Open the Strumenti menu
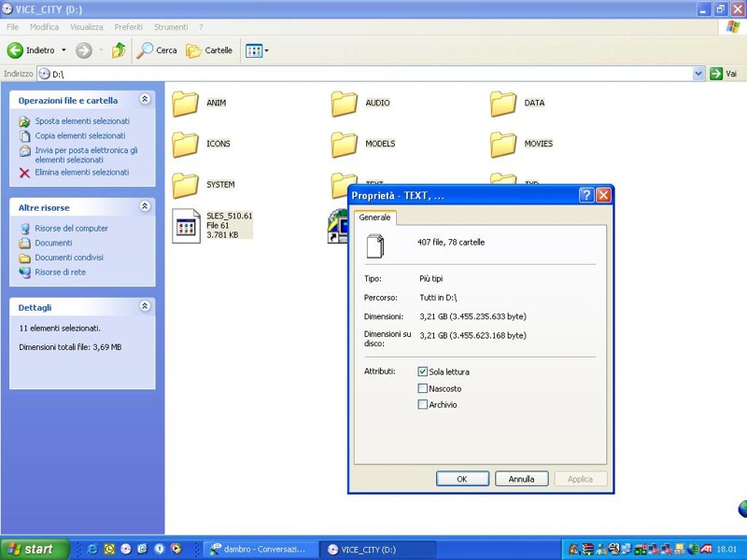The image size is (747, 560). pyautogui.click(x=171, y=27)
